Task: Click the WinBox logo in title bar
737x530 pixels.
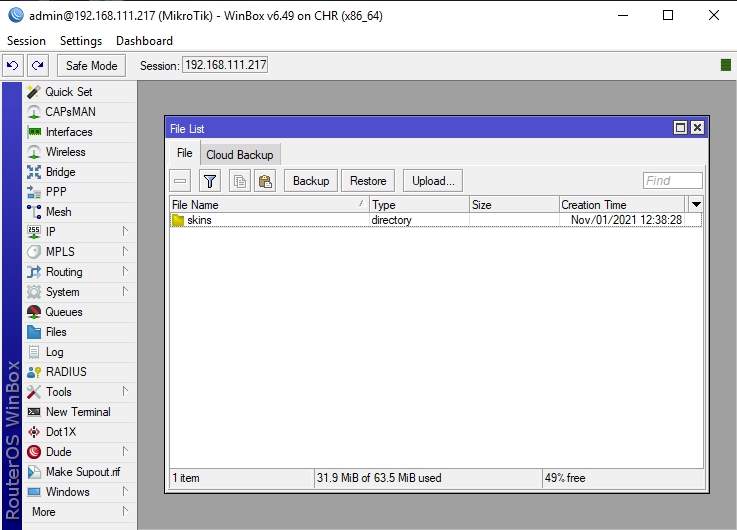Action: tap(16, 15)
